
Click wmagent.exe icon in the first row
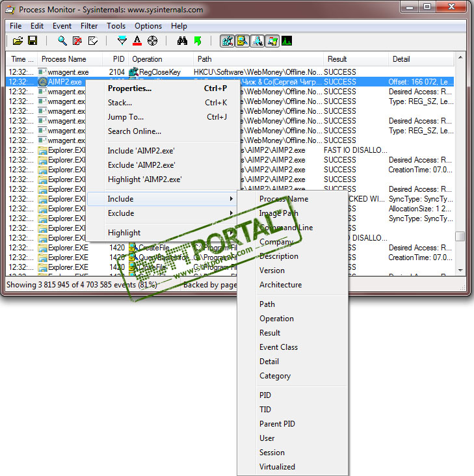click(42, 72)
